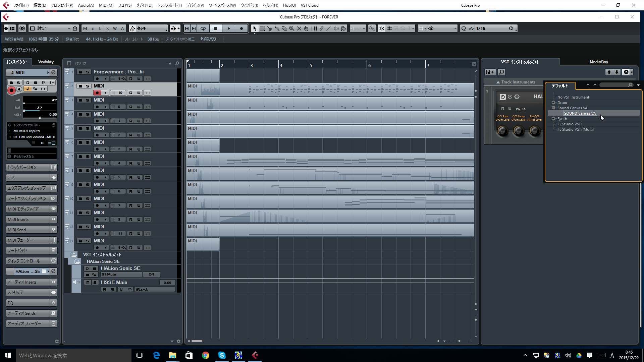Screen dimensions: 644x362
Task: Select the Play speaker tool
Action: 336,28
